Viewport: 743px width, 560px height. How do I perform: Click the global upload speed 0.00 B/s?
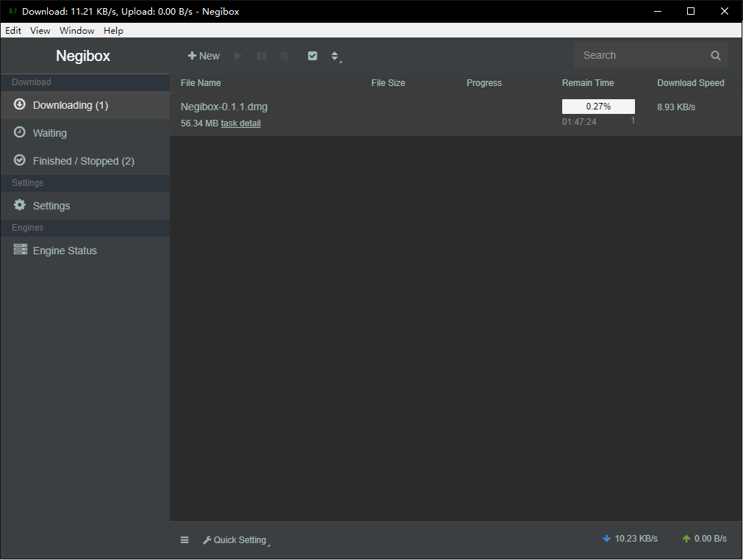[x=711, y=539]
